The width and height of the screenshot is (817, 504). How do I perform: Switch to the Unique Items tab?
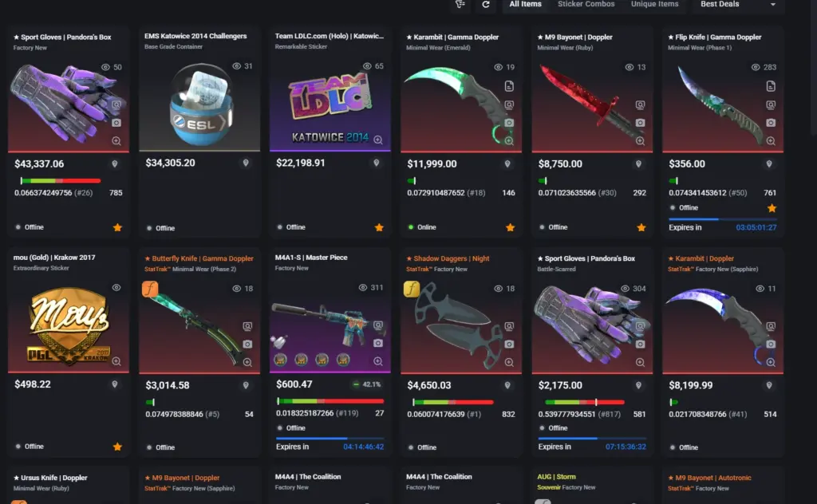point(654,4)
